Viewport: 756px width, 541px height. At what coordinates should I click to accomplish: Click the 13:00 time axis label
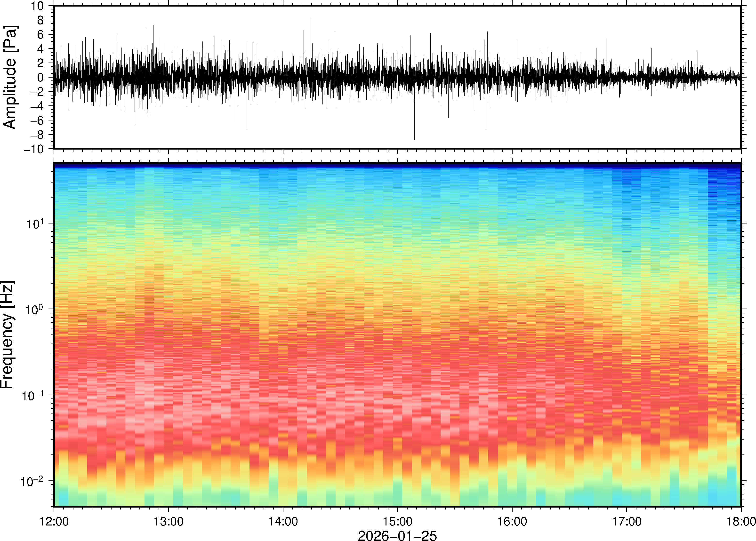pos(168,521)
